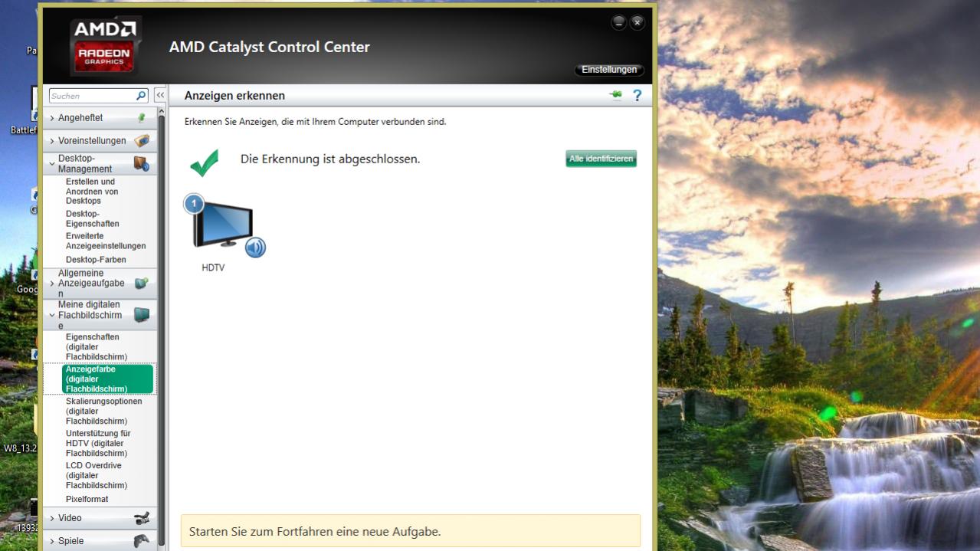Open the Einstellungen menu button
Viewport: 980px width, 551px height.
[x=609, y=70]
